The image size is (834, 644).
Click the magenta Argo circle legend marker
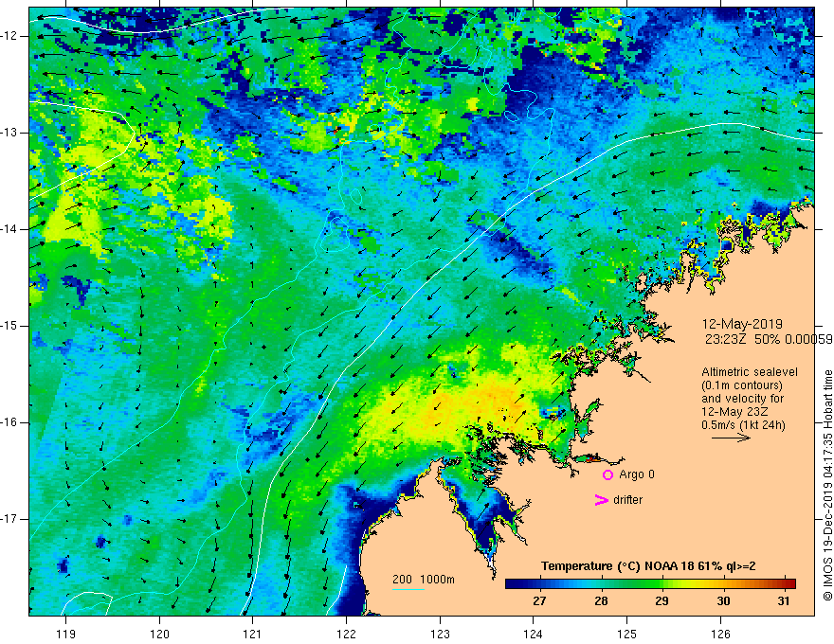coord(607,474)
